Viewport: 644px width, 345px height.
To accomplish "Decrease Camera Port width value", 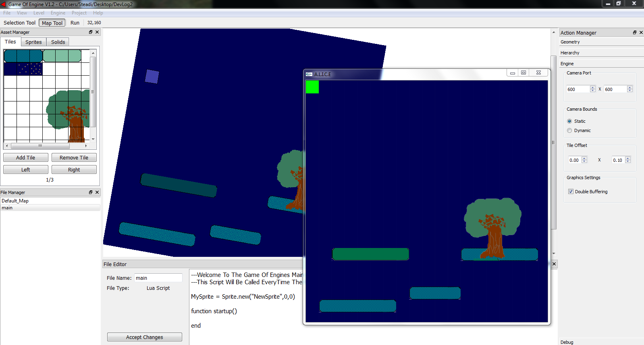I will click(x=593, y=91).
